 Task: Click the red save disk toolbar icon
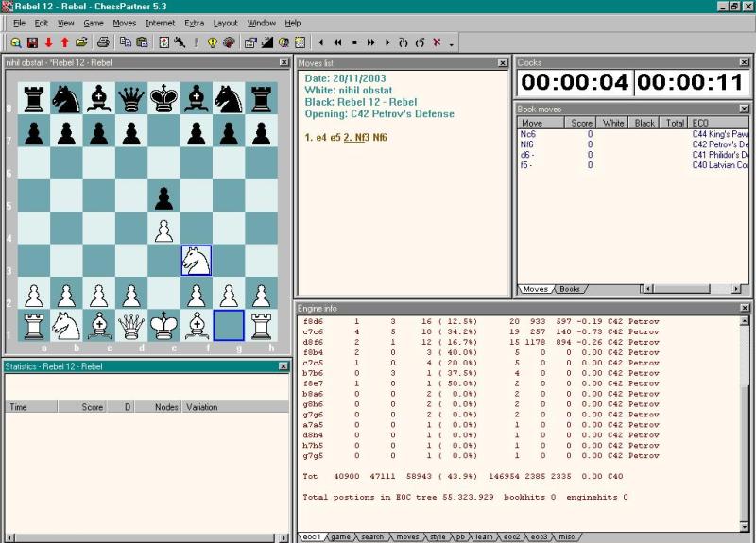32,42
